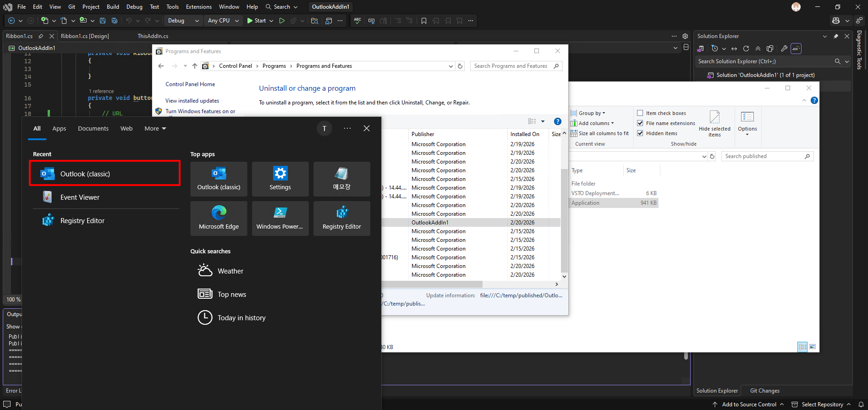Click GitHub Copilot icon at top right
This screenshot has width=868, height=410.
click(x=836, y=21)
